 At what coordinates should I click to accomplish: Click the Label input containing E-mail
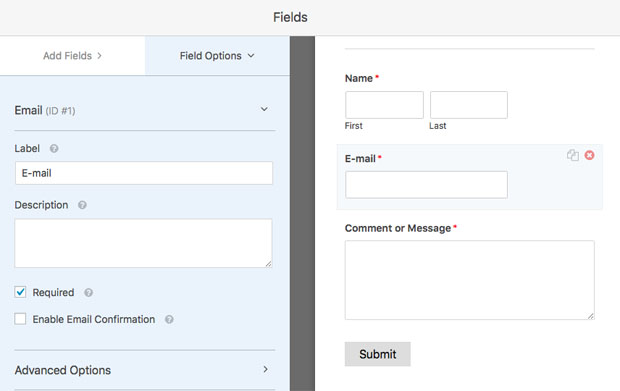pyautogui.click(x=144, y=173)
